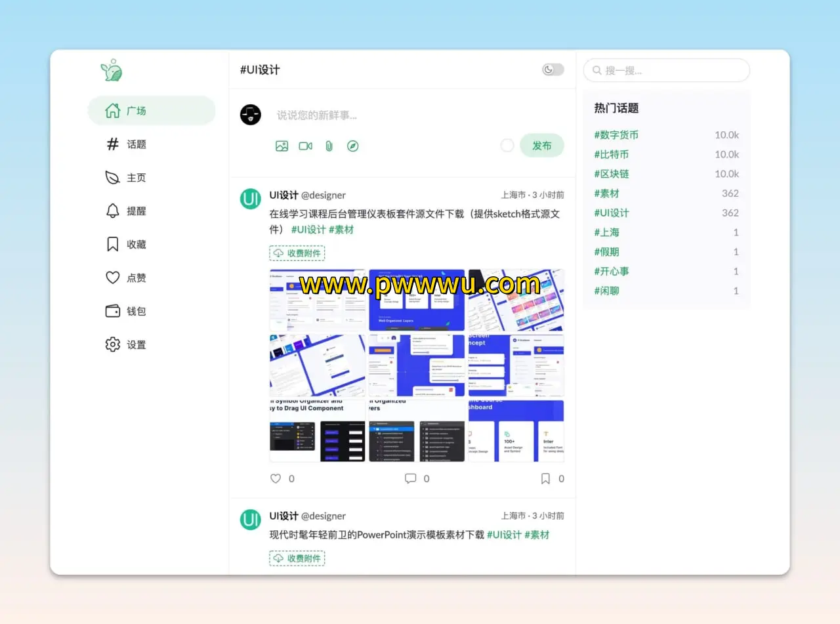Click the image upload icon in composer
This screenshot has height=624, width=840.
pos(282,146)
